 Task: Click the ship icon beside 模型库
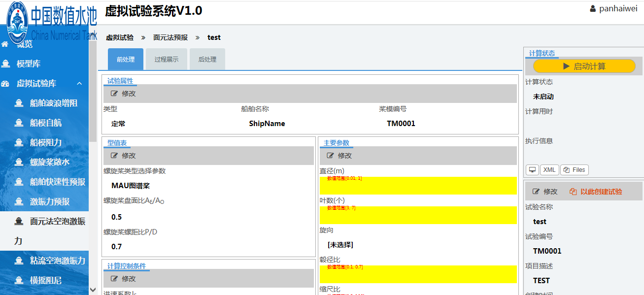coord(6,64)
